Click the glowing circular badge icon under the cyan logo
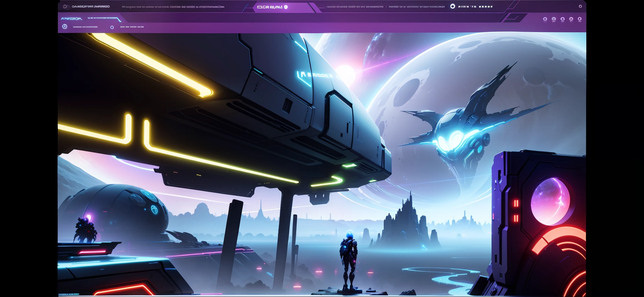This screenshot has width=644, height=297. click(x=64, y=26)
